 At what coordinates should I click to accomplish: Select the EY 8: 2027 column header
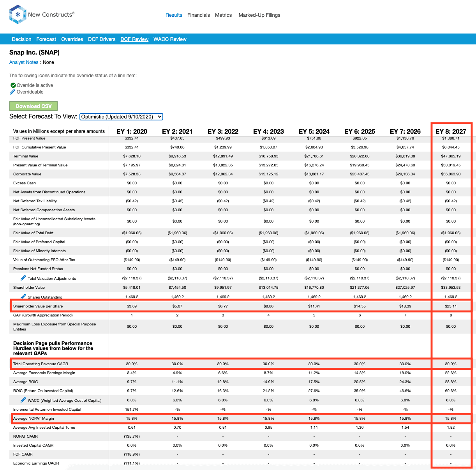pos(451,131)
